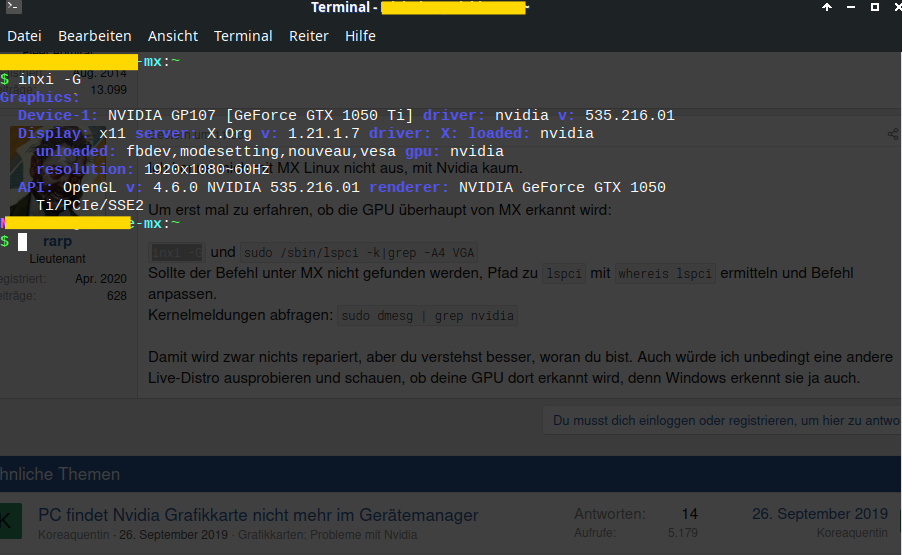The width and height of the screenshot is (902, 555).
Task: Open the Bearbeiten menu
Action: pyautogui.click(x=94, y=36)
